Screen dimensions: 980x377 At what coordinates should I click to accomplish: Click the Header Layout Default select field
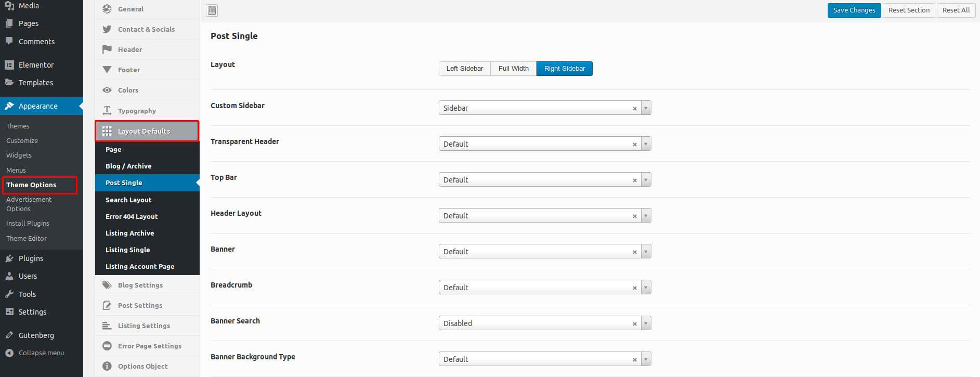click(x=545, y=216)
